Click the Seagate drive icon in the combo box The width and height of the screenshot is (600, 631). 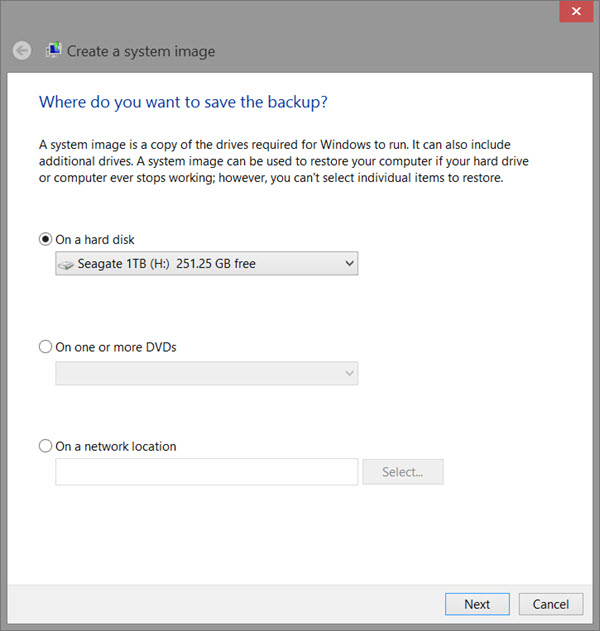(x=66, y=264)
